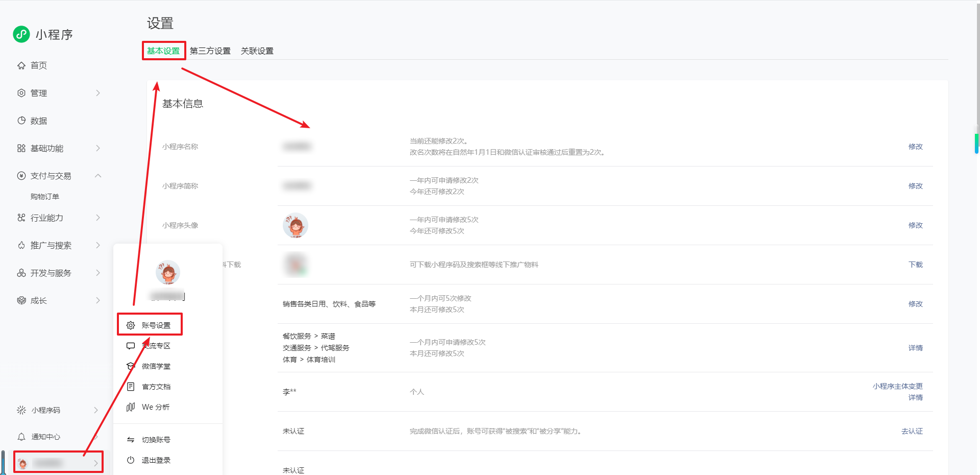
Task: Collapse the 支付与交易 section chevron
Action: click(x=98, y=176)
